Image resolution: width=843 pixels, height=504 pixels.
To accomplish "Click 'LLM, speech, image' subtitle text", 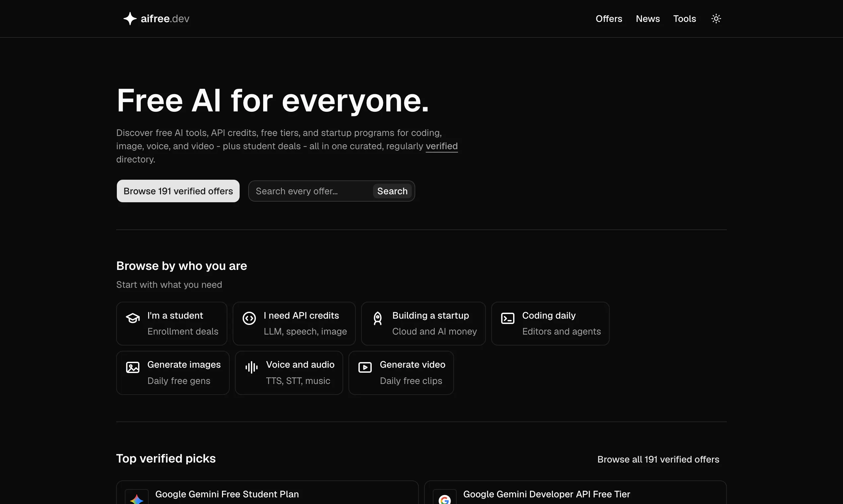I will click(305, 332).
